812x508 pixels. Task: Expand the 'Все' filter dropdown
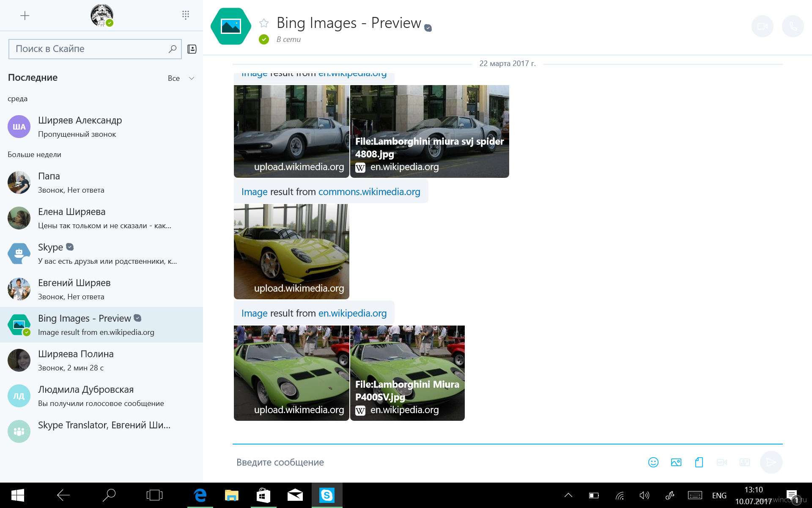pyautogui.click(x=181, y=78)
